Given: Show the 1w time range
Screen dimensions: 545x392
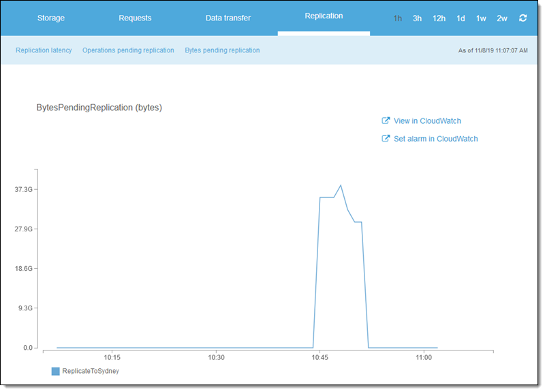Looking at the screenshot, I should (481, 18).
